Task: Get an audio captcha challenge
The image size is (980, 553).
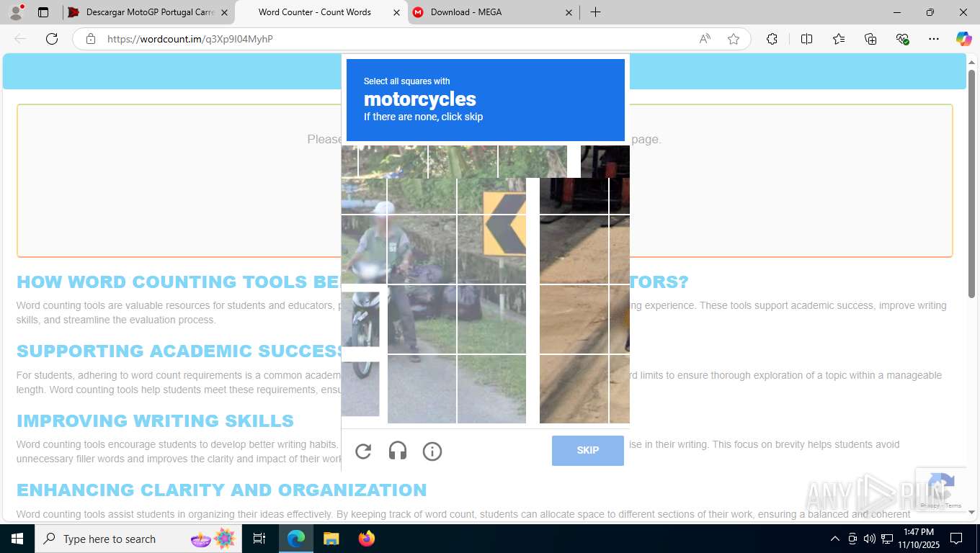Action: click(x=398, y=451)
